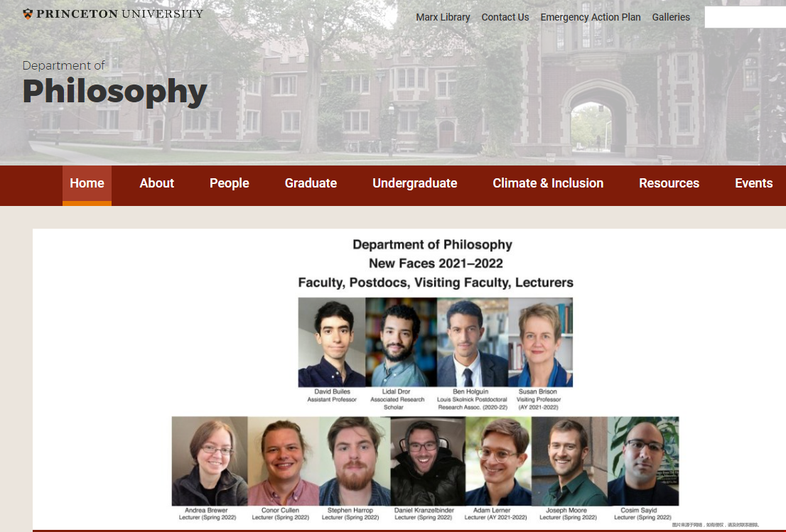786x532 pixels.
Task: Open the Emergency Action Plan link
Action: (591, 17)
